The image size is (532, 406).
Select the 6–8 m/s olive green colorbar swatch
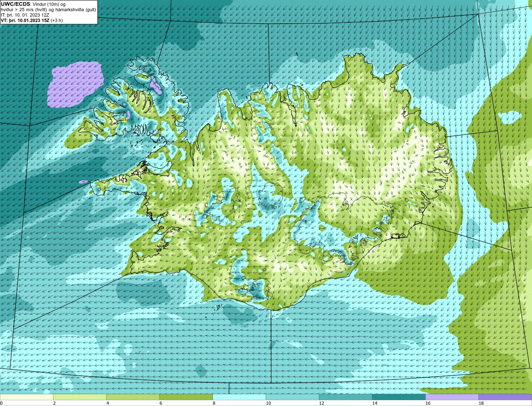(186, 397)
